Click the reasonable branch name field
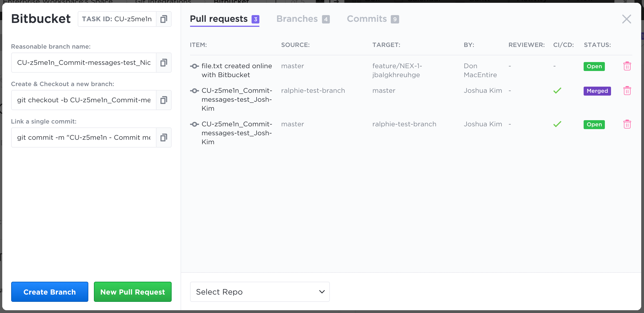Viewport: 644px width, 313px height. pyautogui.click(x=84, y=63)
